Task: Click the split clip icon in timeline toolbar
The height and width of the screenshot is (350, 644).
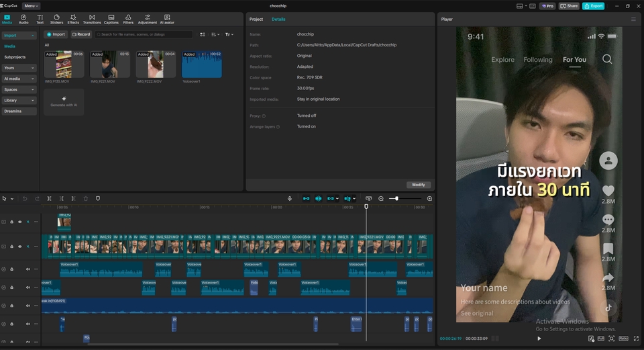Action: coord(49,199)
